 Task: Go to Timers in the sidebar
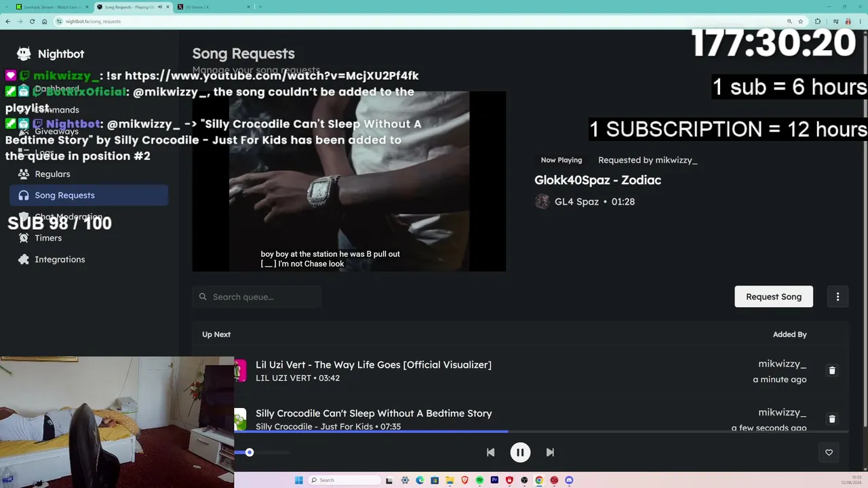click(x=48, y=238)
